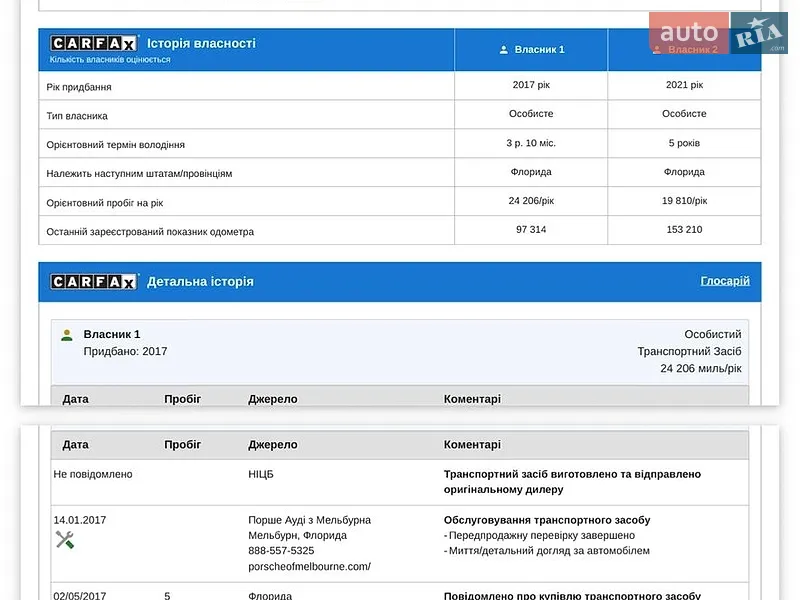
Task: Click 'Порше Ауді з Мельбурна' source text
Action: click(309, 520)
